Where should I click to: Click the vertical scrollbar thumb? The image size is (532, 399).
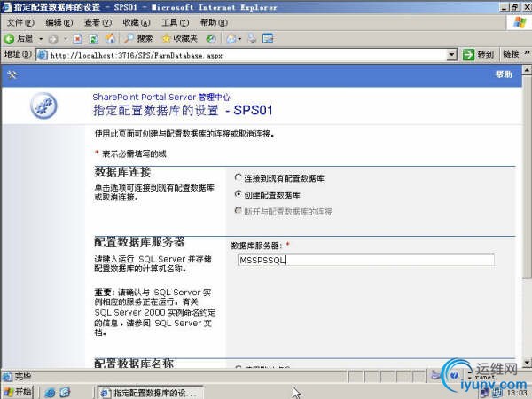pos(527,176)
